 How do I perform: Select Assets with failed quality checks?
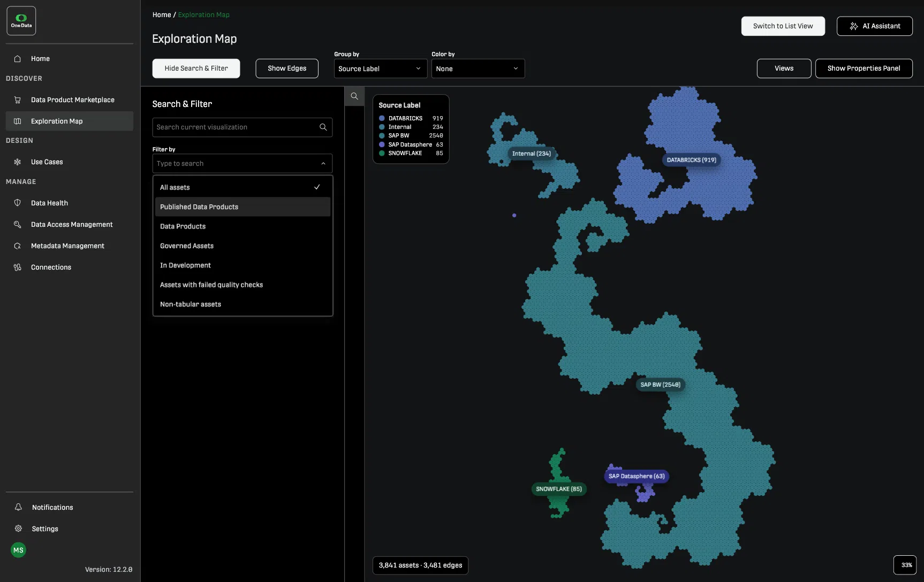(x=243, y=285)
